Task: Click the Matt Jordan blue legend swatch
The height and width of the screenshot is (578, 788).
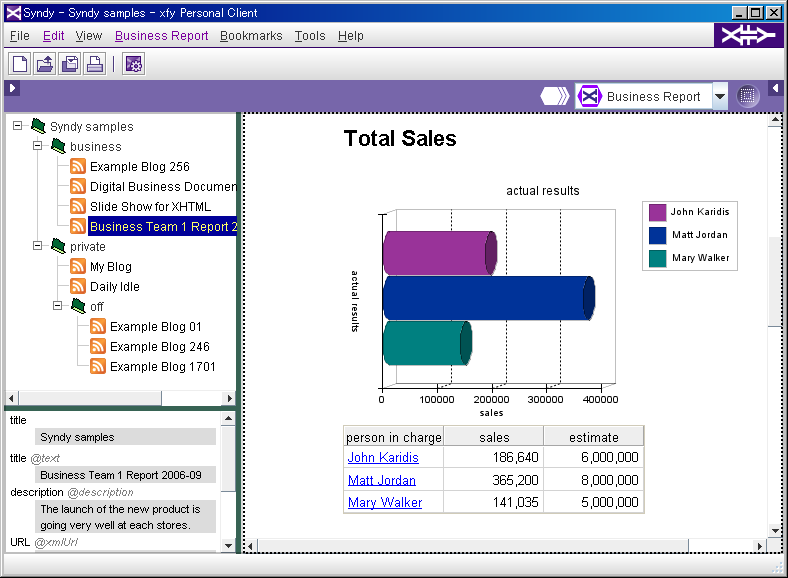Action: (x=657, y=235)
